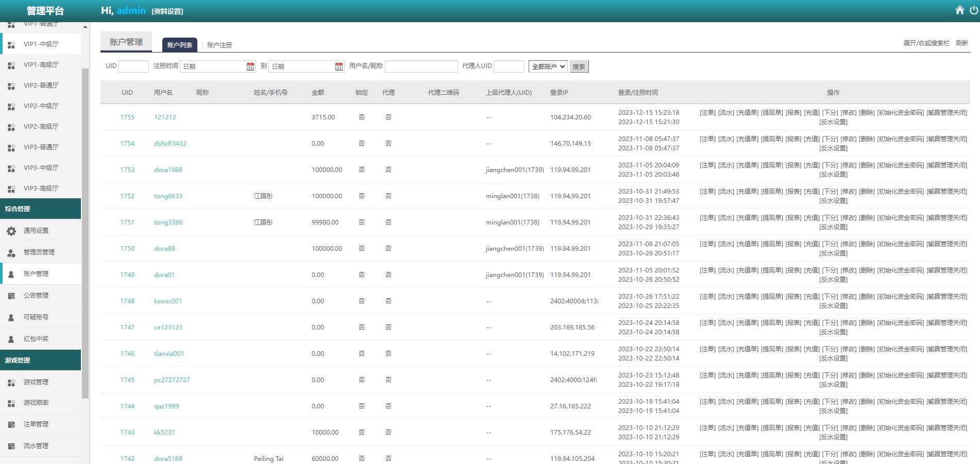Viewport: 980px width, 464px height.
Task: Switch to the 账户注册 tab
Action: pyautogui.click(x=219, y=45)
